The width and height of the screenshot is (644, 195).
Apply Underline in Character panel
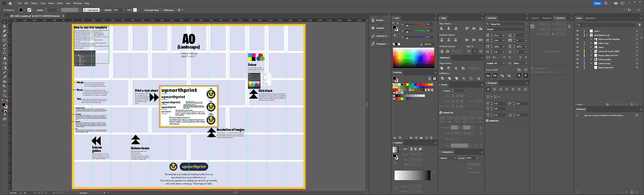pos(520,57)
